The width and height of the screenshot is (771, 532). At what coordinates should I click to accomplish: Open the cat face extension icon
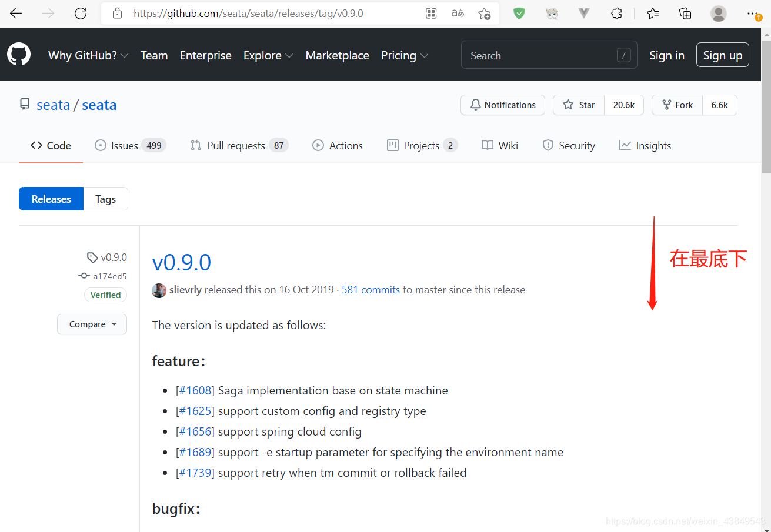pos(552,14)
